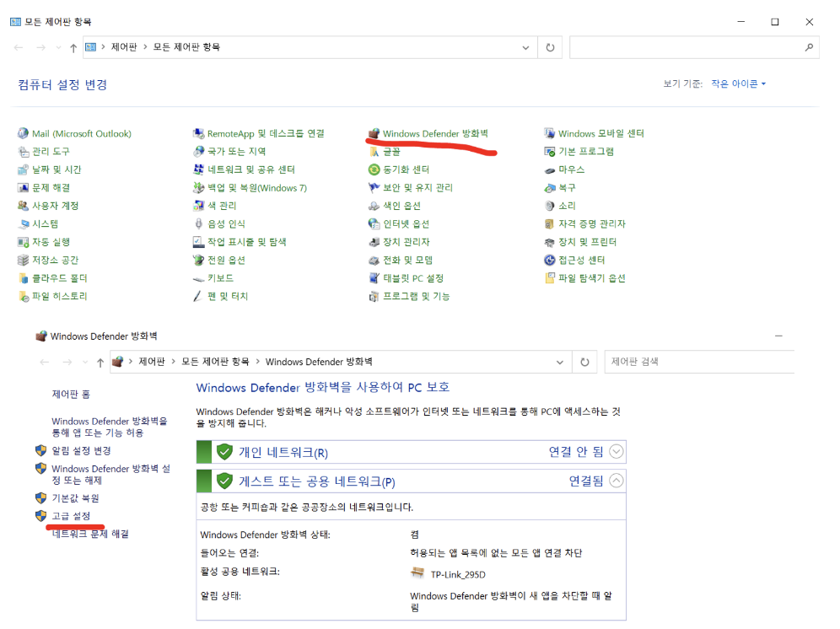
Task: Collapse 게스트 또는 공용 네트워크(P) section chevron
Action: [616, 481]
